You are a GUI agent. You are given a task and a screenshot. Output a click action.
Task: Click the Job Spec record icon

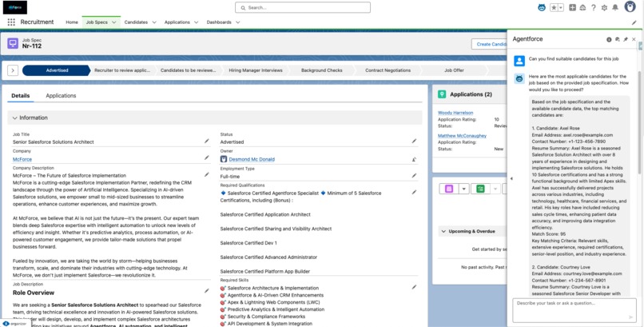[13, 43]
